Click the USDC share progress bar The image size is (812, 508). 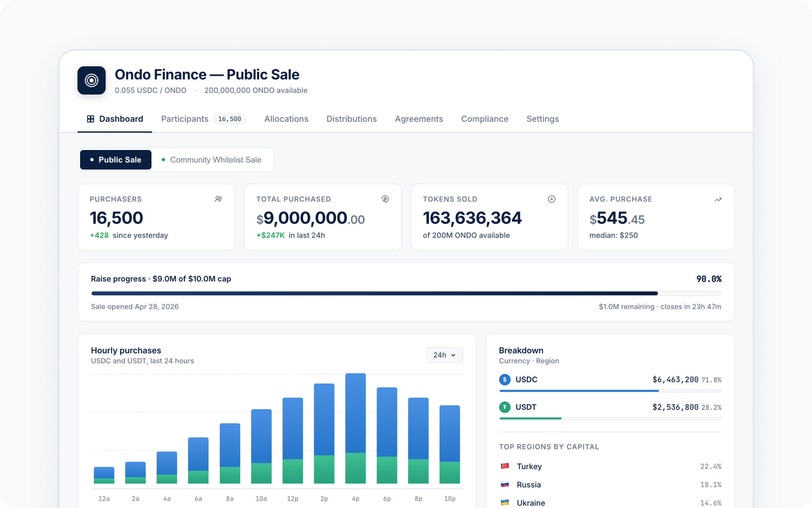click(610, 391)
